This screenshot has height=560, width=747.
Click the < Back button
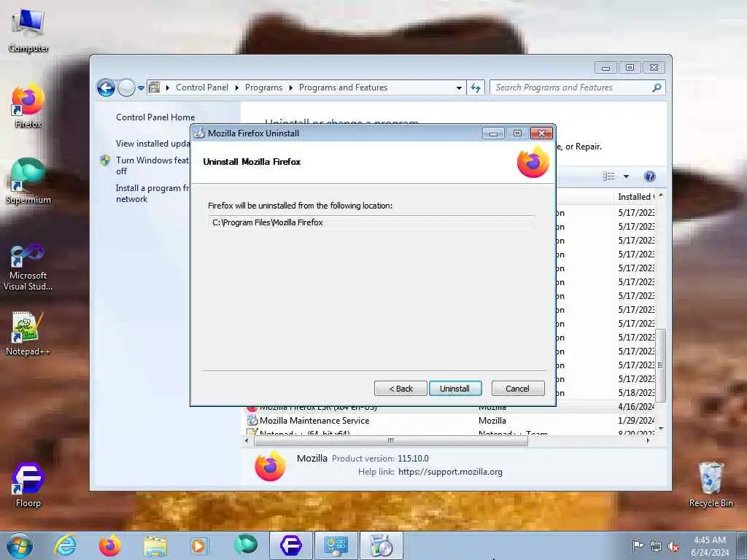[x=400, y=389]
